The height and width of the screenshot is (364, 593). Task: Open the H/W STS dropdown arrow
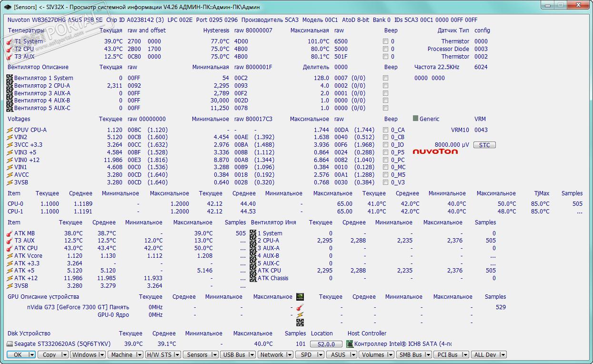[x=177, y=355]
